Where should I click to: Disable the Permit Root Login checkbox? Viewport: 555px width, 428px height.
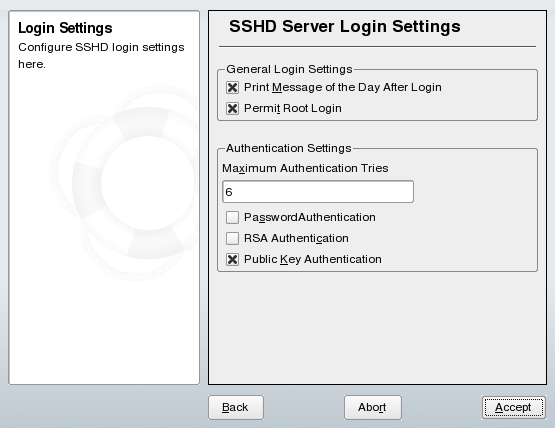click(x=232, y=108)
